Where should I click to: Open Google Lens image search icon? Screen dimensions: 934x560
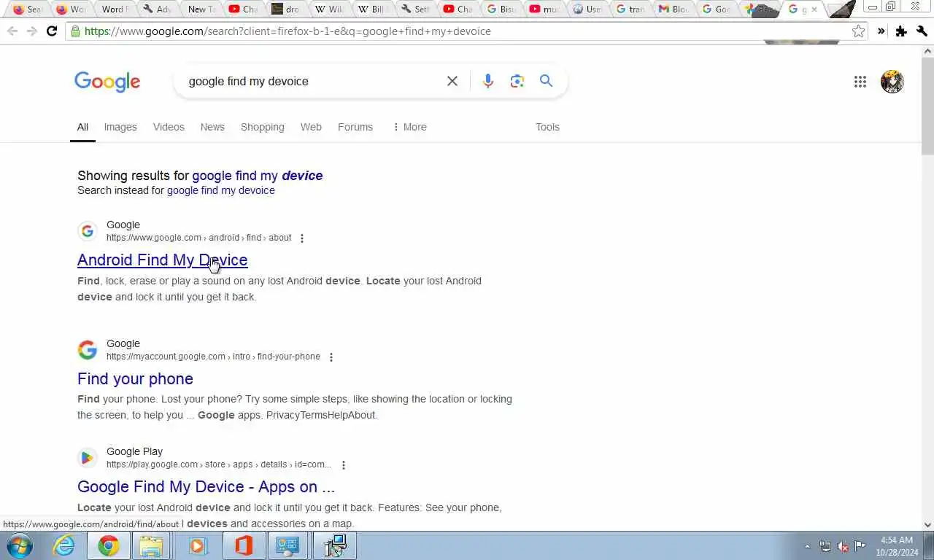tap(517, 81)
